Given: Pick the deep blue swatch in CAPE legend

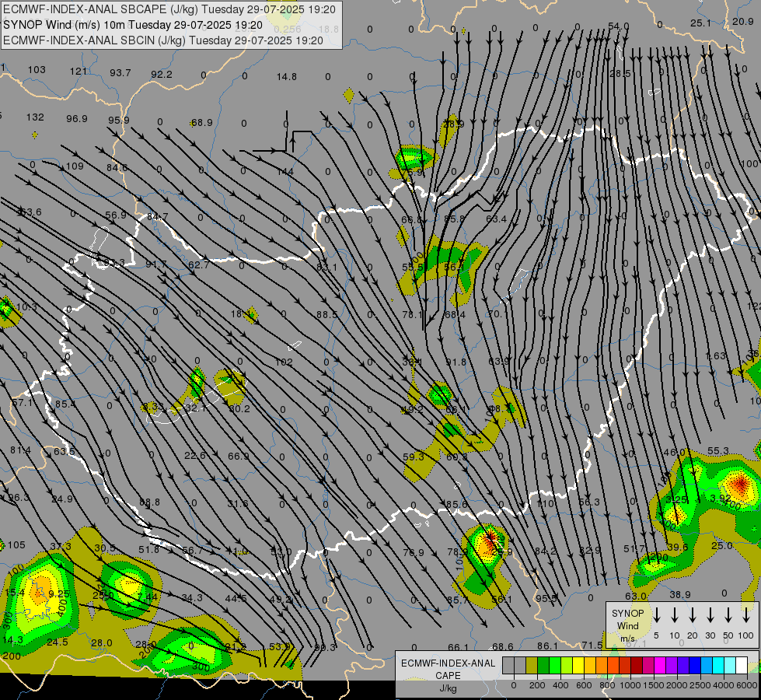Looking at the screenshot, I should [x=694, y=665].
